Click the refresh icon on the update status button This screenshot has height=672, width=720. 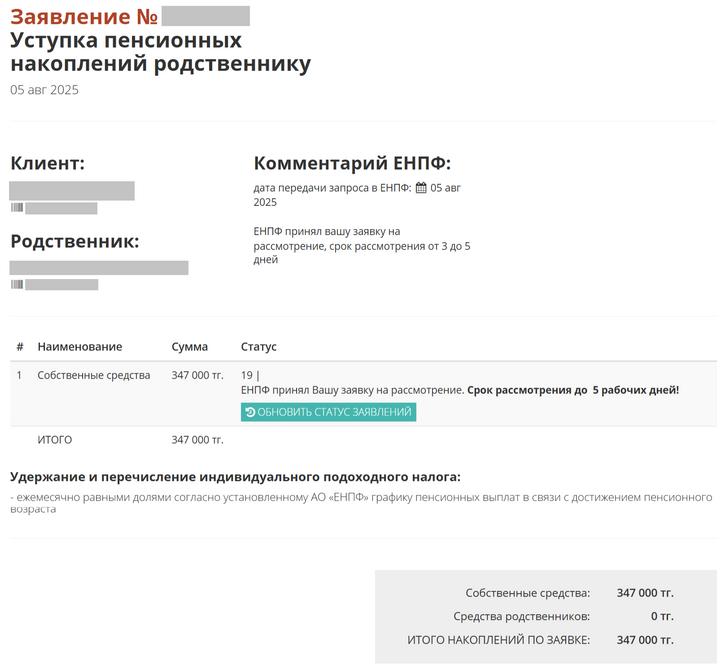250,412
